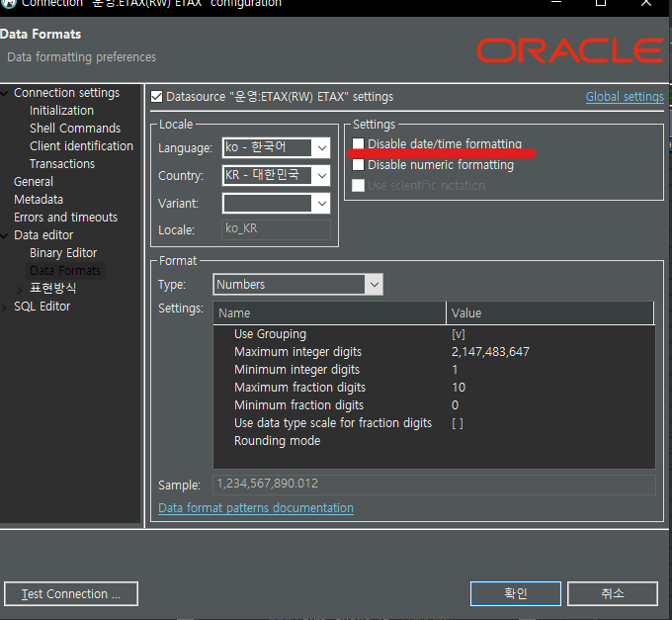Image resolution: width=672 pixels, height=620 pixels.
Task: Maximize the Connection configuration window
Action: point(601,3)
